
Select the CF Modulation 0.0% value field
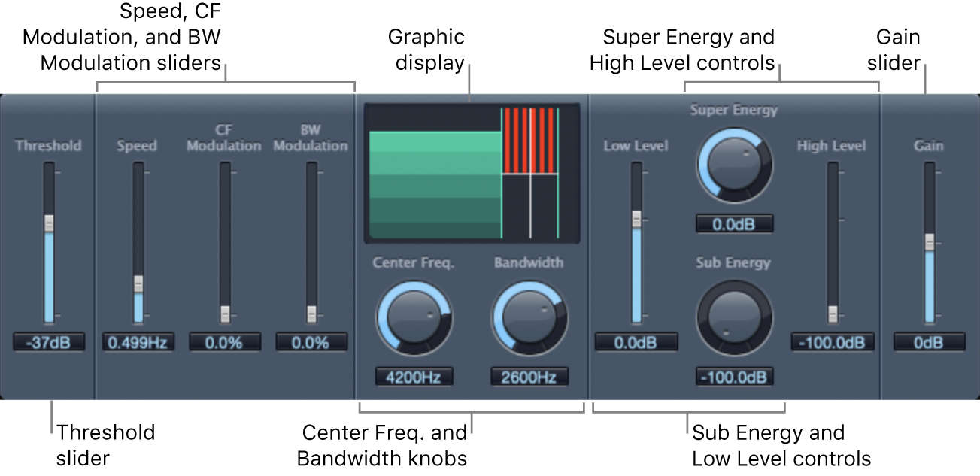coord(225,342)
